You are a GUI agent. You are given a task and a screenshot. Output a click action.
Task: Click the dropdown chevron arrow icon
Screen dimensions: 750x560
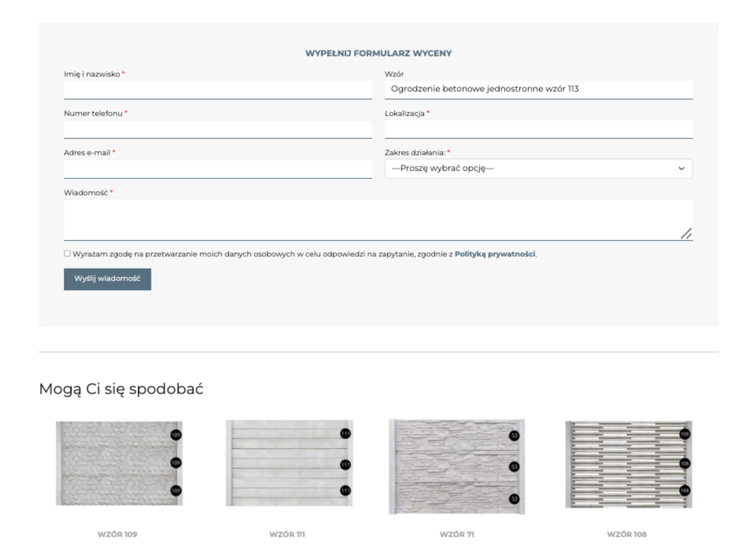pyautogui.click(x=681, y=168)
